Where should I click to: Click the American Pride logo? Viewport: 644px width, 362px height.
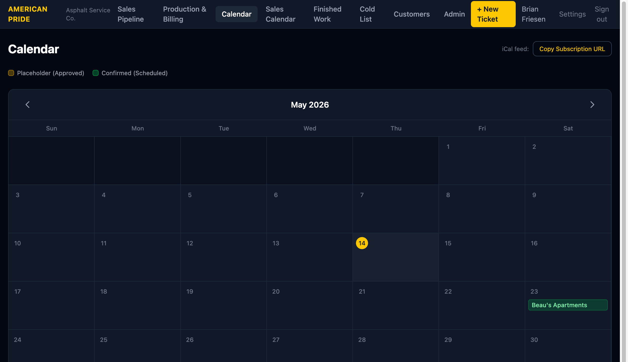pos(28,14)
